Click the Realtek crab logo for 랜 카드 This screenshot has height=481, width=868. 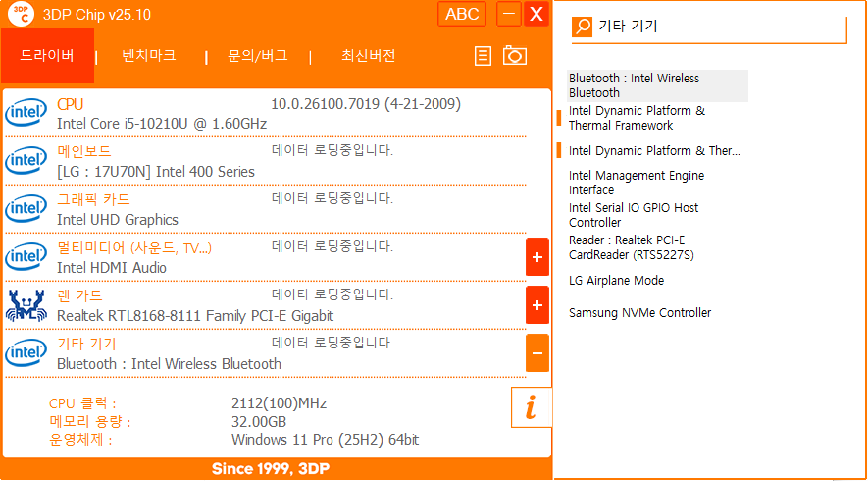26,305
